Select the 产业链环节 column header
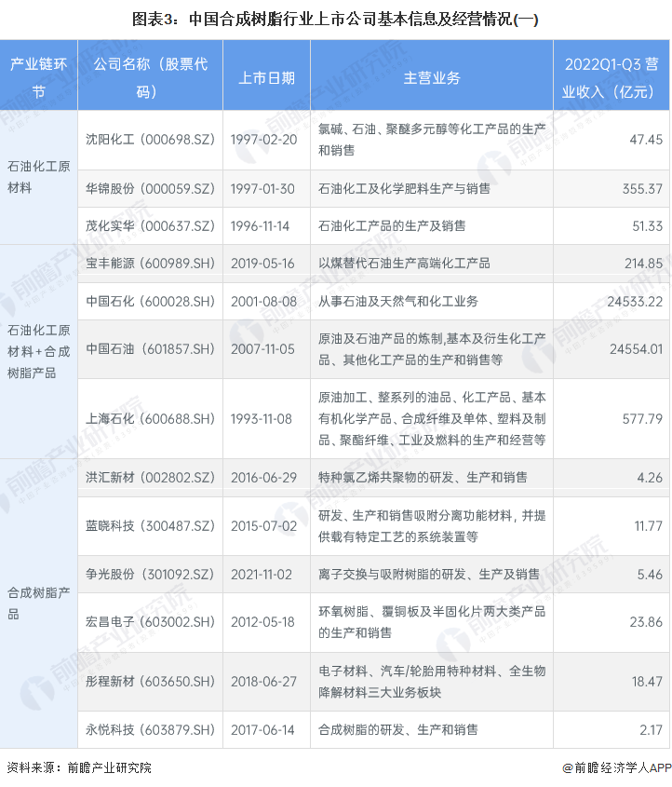Viewport: 672px width, 787px height. coord(38,75)
